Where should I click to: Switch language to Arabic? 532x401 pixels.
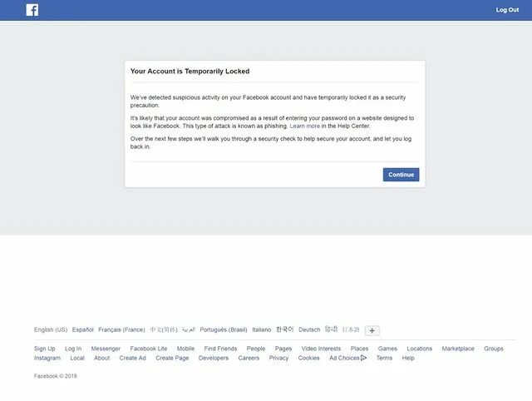pyautogui.click(x=189, y=329)
